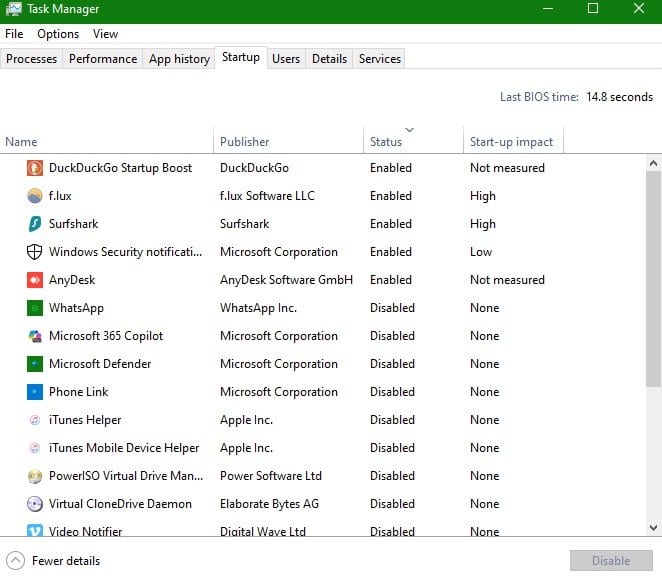This screenshot has width=662, height=583.
Task: Switch to the Performance tab
Action: coord(103,59)
